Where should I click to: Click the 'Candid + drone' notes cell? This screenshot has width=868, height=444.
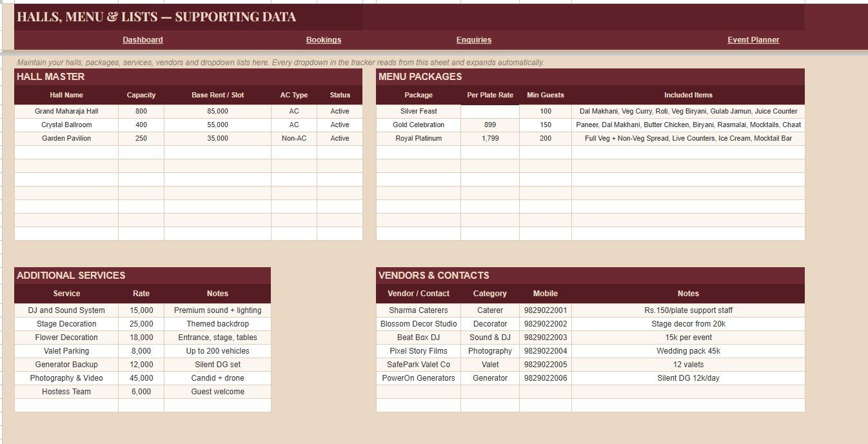click(217, 378)
